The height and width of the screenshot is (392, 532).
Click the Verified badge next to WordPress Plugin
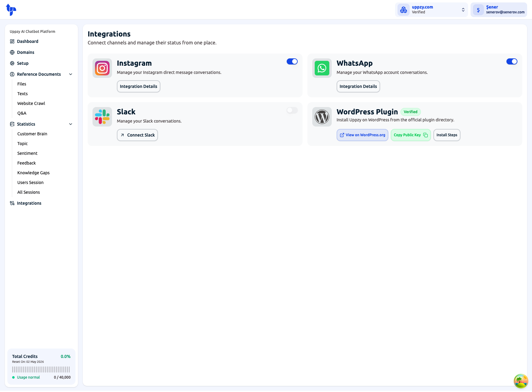tap(411, 112)
